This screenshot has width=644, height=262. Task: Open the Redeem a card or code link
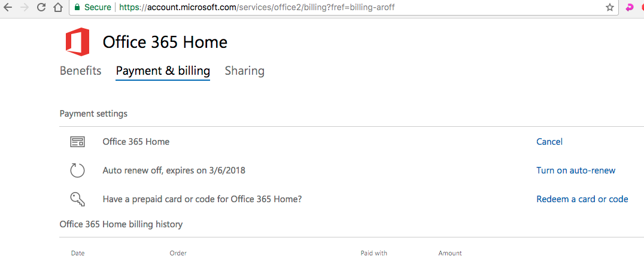coord(582,199)
